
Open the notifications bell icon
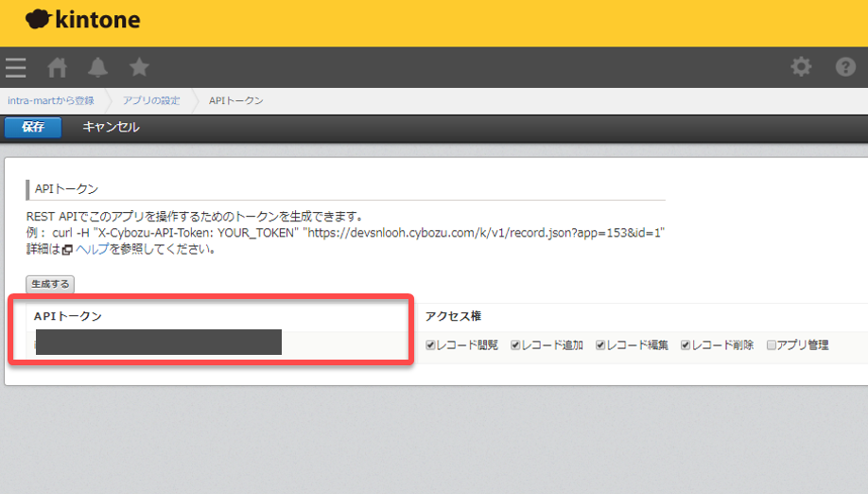(98, 67)
